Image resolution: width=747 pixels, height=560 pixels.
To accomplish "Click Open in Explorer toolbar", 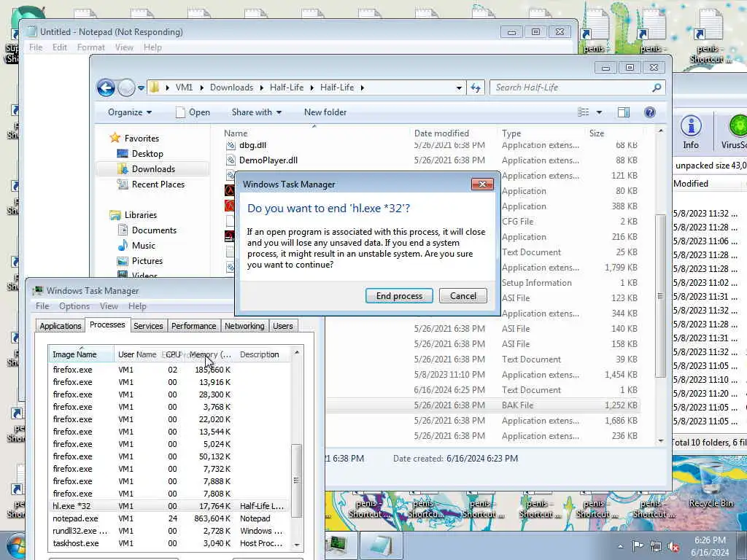I will click(193, 112).
